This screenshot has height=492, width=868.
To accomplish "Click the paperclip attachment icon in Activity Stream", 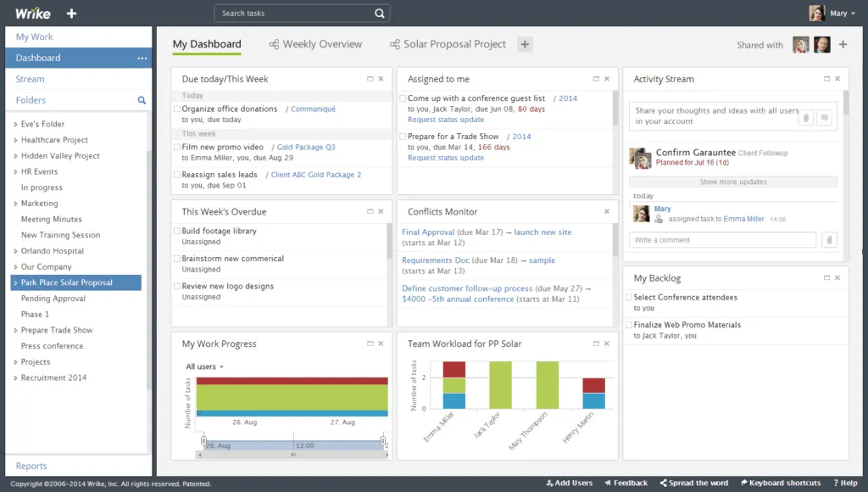I will [x=806, y=117].
